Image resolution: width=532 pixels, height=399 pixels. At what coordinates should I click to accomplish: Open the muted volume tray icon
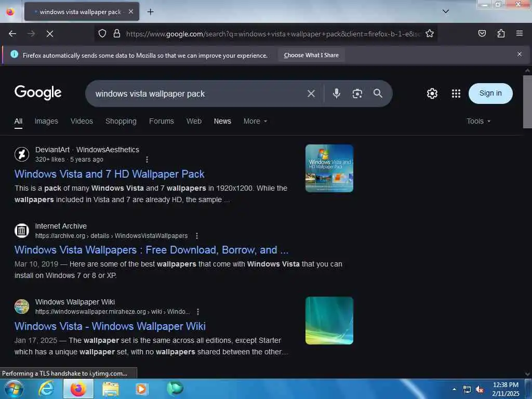[x=480, y=390]
